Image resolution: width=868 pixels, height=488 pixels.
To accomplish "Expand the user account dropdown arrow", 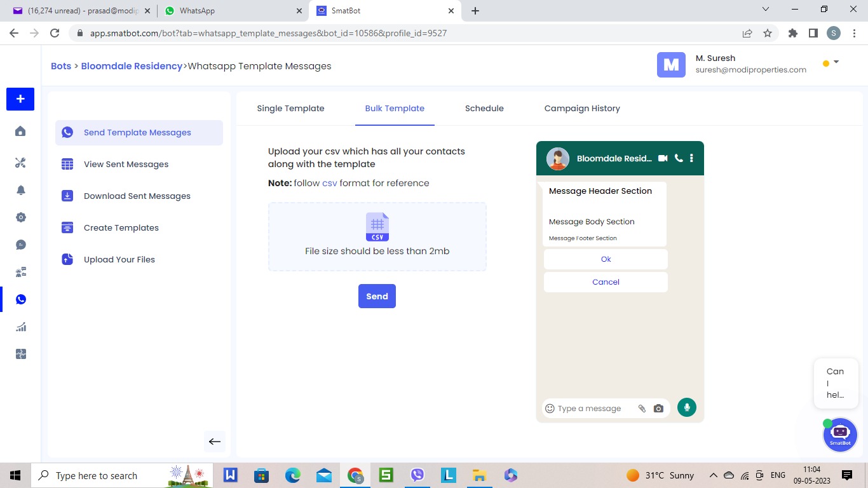I will click(836, 62).
